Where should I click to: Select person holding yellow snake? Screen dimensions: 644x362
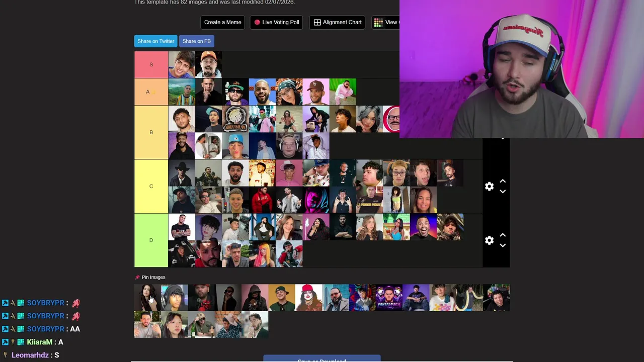[x=469, y=298]
